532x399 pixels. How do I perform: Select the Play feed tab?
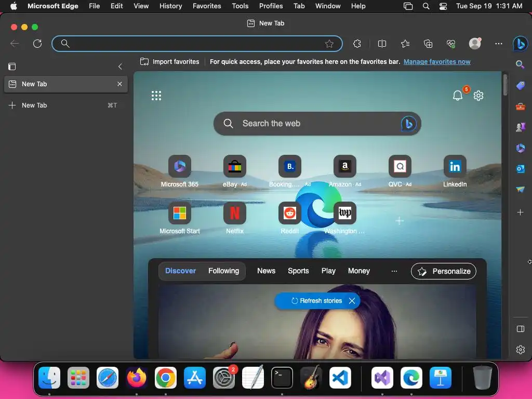tap(328, 271)
